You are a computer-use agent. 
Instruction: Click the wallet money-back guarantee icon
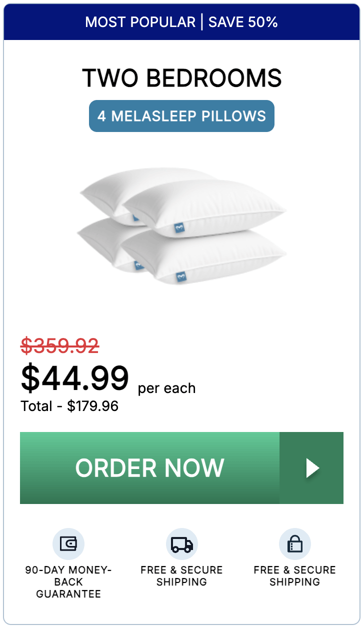click(68, 543)
